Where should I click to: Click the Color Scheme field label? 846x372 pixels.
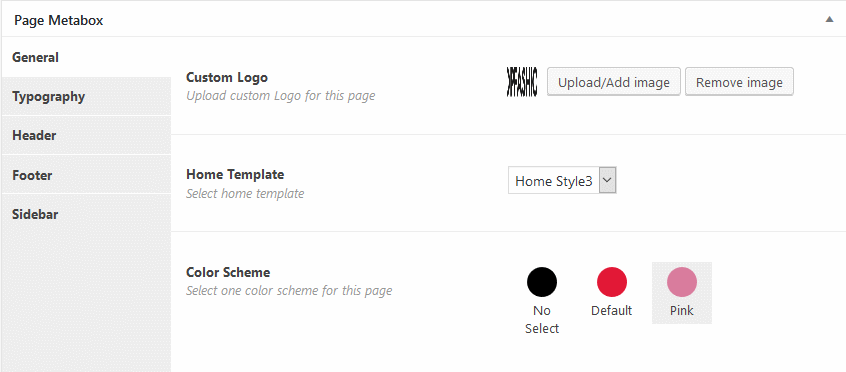pos(228,272)
